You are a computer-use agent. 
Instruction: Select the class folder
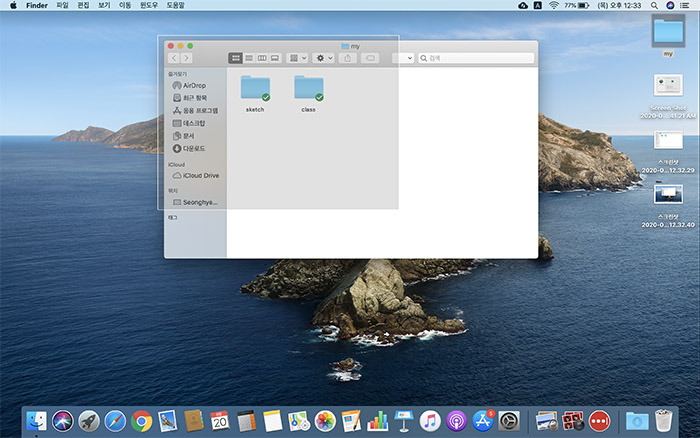tap(308, 94)
